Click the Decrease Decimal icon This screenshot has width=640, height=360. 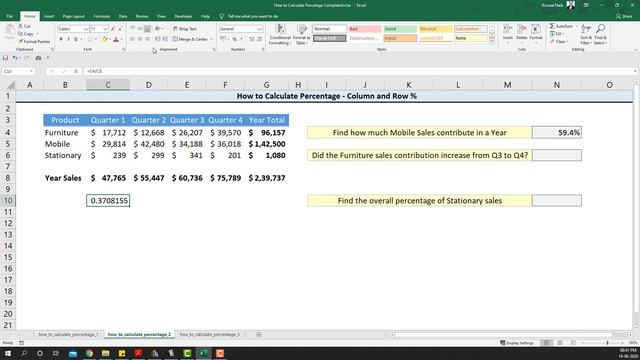259,39
